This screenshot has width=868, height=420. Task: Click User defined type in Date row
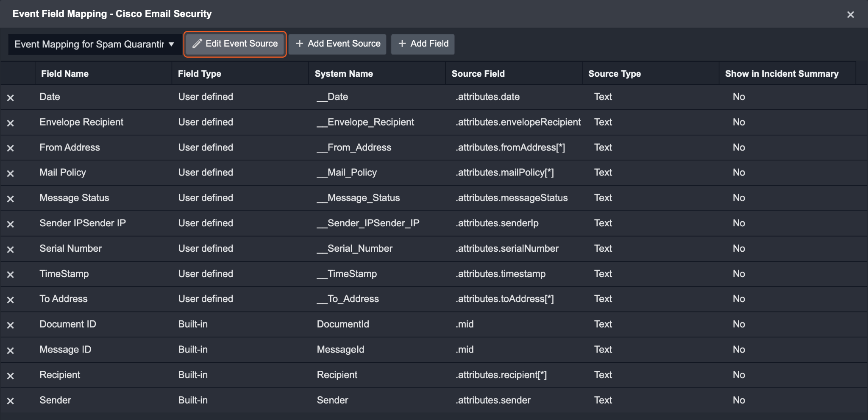(x=206, y=97)
